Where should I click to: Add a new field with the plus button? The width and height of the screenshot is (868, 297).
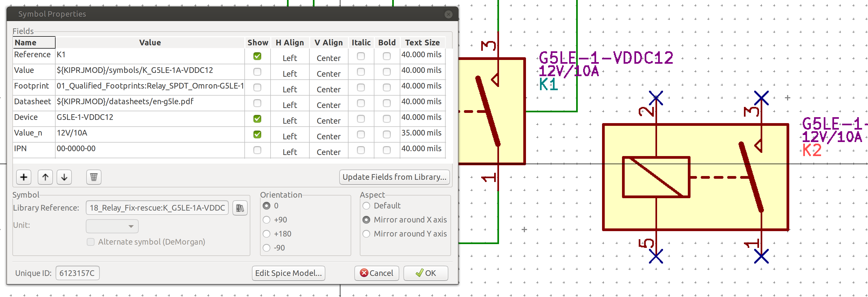coord(23,177)
